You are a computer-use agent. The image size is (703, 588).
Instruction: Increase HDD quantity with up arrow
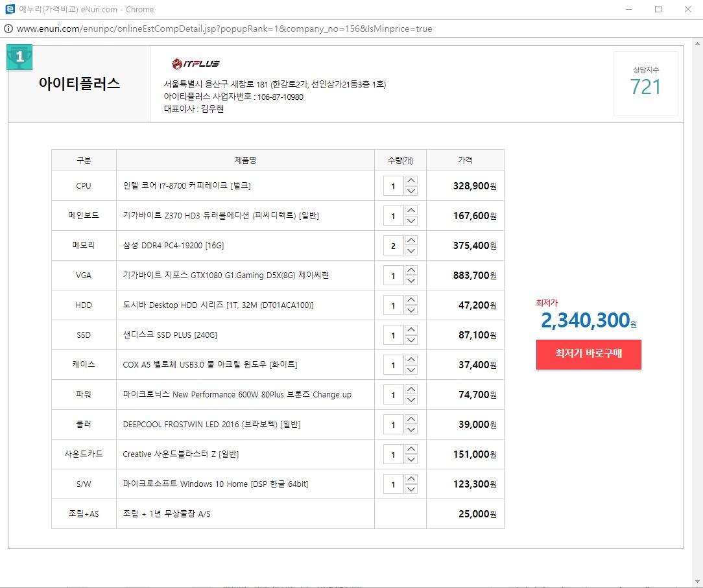click(x=411, y=300)
